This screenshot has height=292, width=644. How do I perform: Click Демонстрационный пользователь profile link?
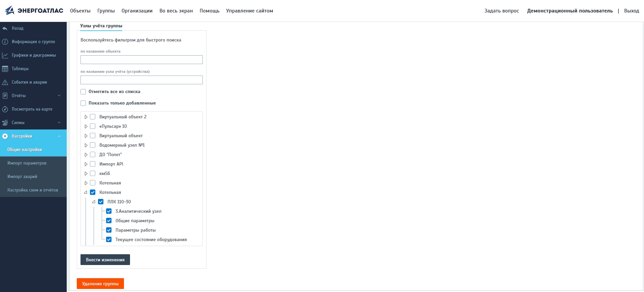tap(570, 11)
